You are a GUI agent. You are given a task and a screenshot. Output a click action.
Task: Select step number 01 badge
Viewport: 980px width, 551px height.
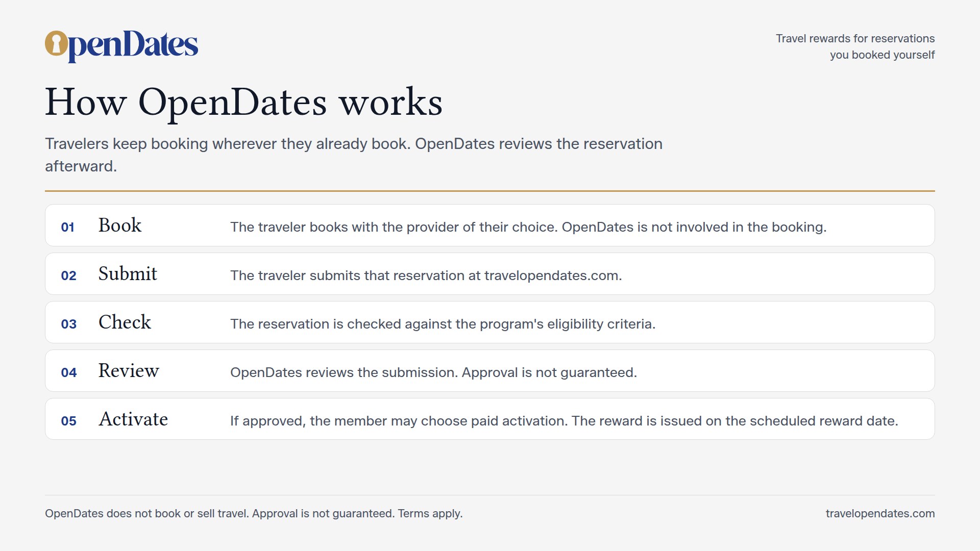[x=68, y=227]
